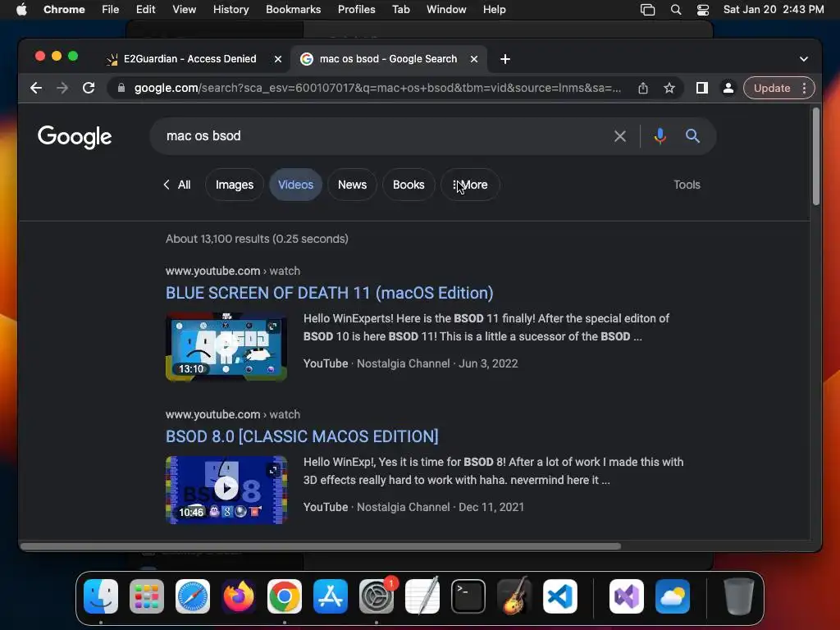This screenshot has width=840, height=630.
Task: Toggle the Chrome side panel
Action: tap(702, 88)
